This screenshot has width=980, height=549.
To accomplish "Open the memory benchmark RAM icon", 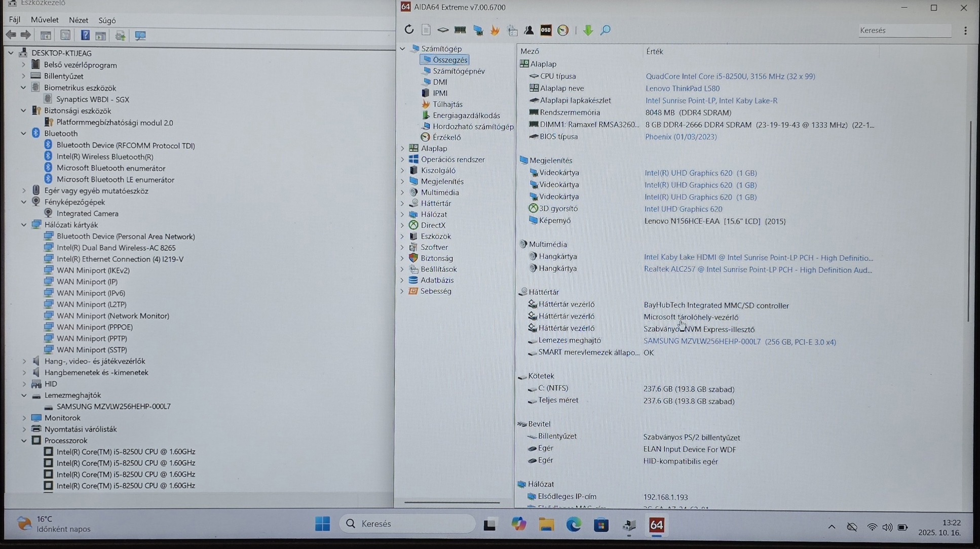I will pyautogui.click(x=460, y=30).
